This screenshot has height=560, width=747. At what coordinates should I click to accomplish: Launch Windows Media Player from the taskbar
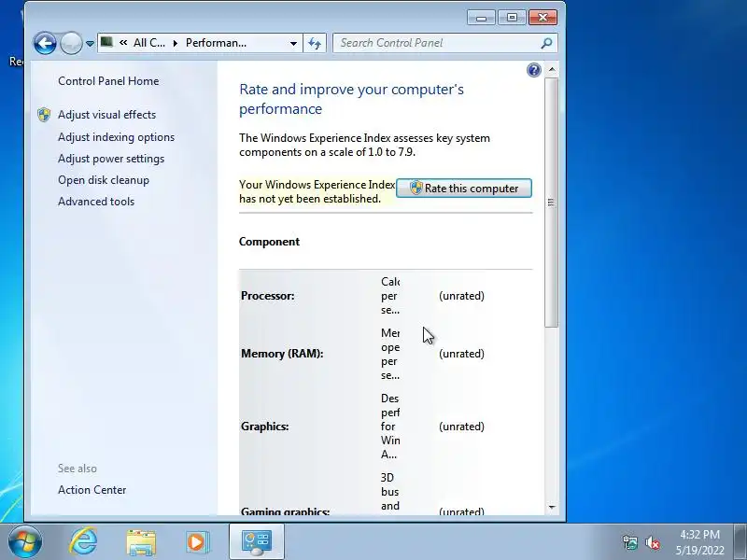click(x=198, y=542)
